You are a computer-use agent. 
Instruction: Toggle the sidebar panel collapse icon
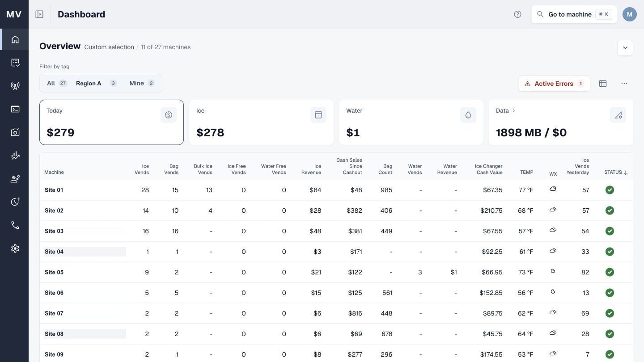pos(39,14)
